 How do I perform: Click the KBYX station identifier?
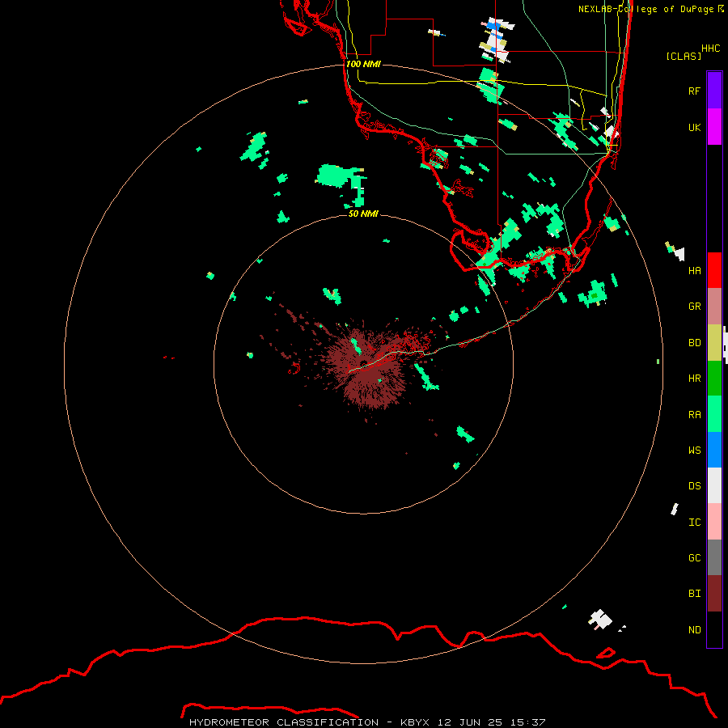(x=415, y=722)
